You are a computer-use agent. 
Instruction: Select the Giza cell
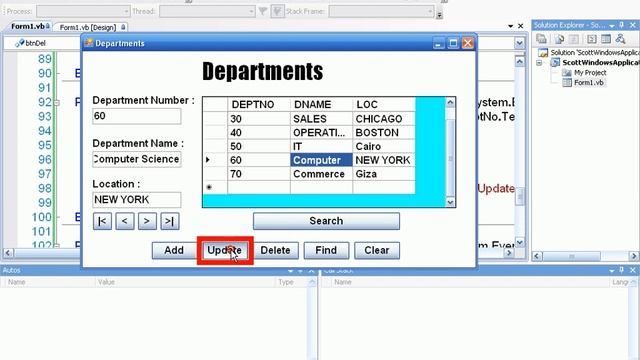pos(384,174)
